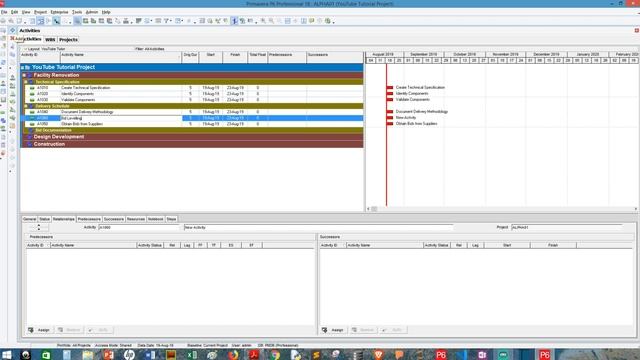Click the Activity Name column header

point(120,57)
